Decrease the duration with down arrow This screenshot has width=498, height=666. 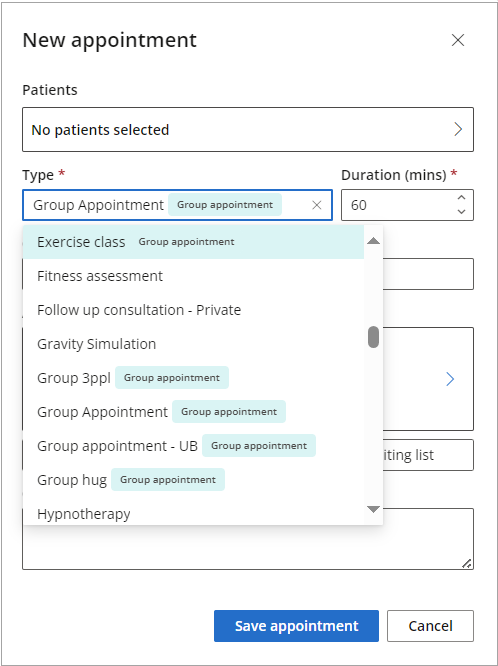(461, 212)
